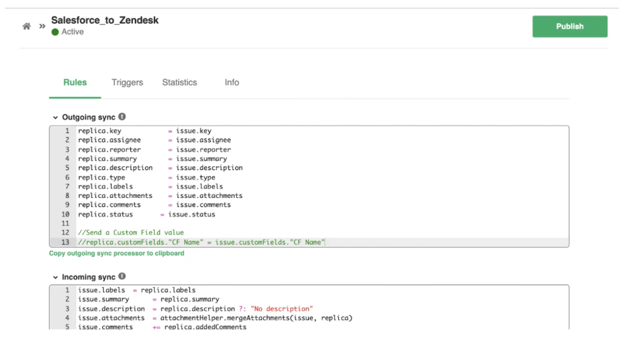Place cursor on outgoing line replica.summary
The image size is (623, 364).
(152, 159)
